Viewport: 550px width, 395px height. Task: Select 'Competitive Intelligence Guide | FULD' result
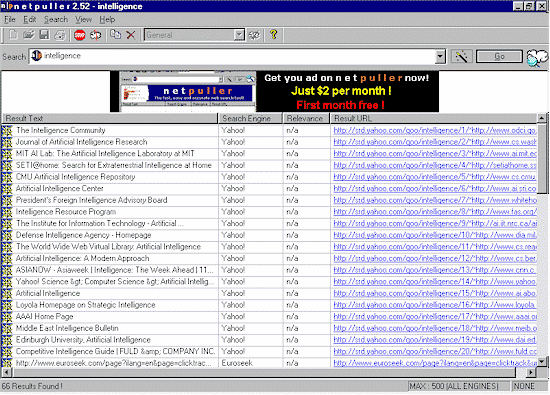115,352
